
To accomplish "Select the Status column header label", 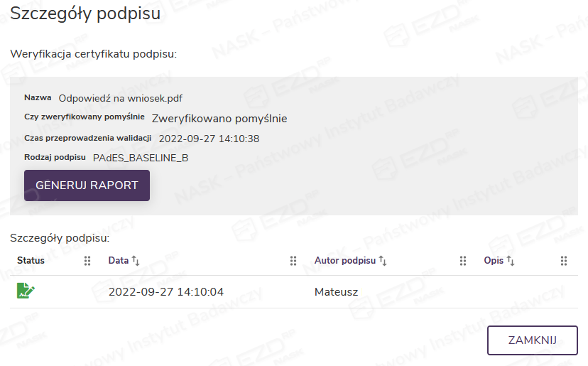I will coord(31,261).
